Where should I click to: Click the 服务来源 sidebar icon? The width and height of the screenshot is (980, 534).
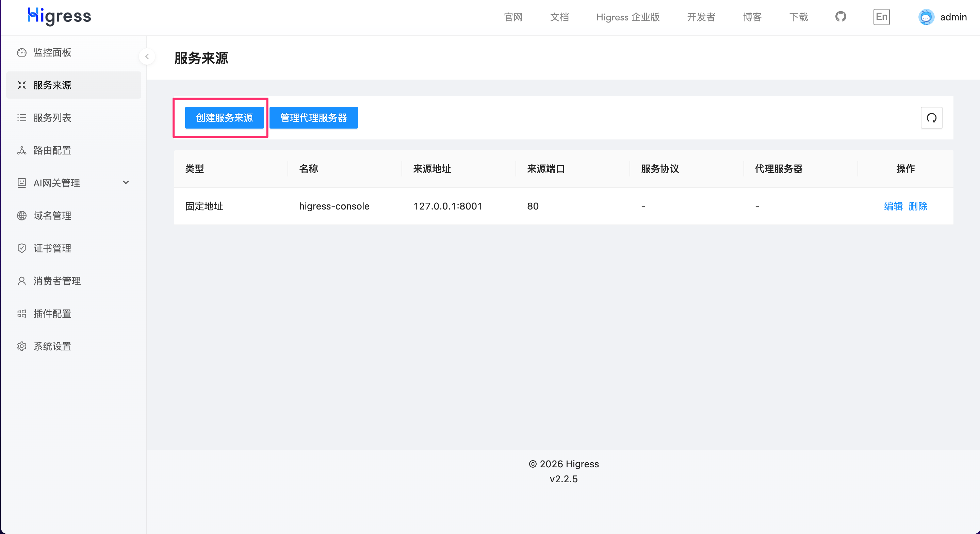pos(22,85)
